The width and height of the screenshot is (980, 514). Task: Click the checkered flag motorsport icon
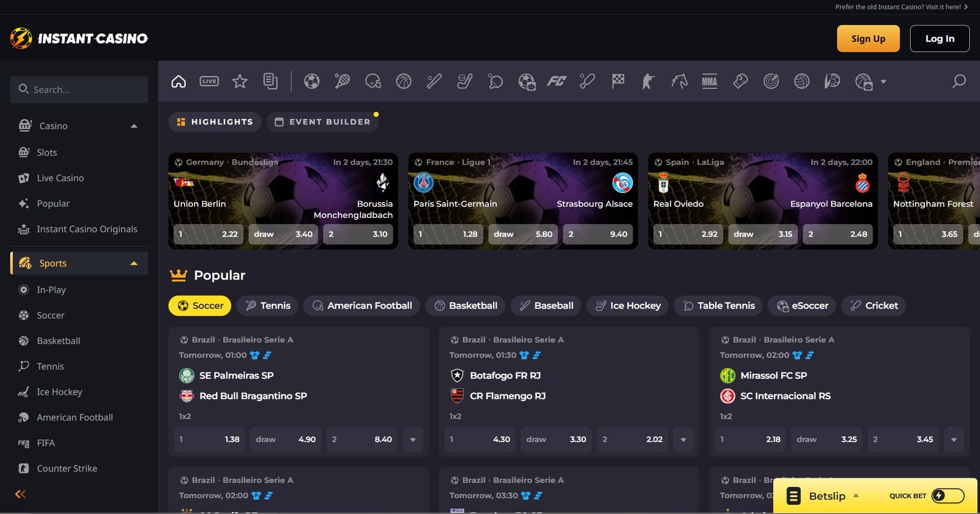(618, 82)
